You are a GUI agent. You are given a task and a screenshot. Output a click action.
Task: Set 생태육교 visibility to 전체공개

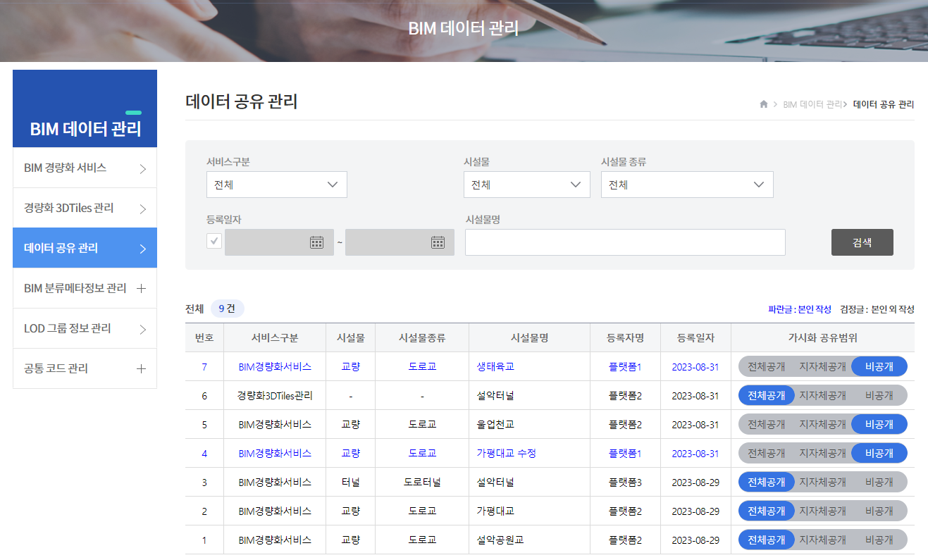[x=766, y=366]
